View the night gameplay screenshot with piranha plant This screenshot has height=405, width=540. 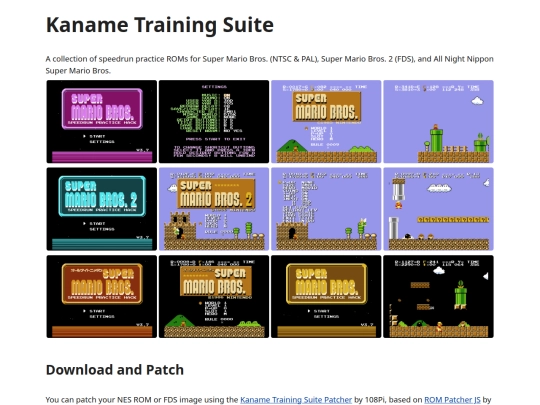[x=438, y=297]
